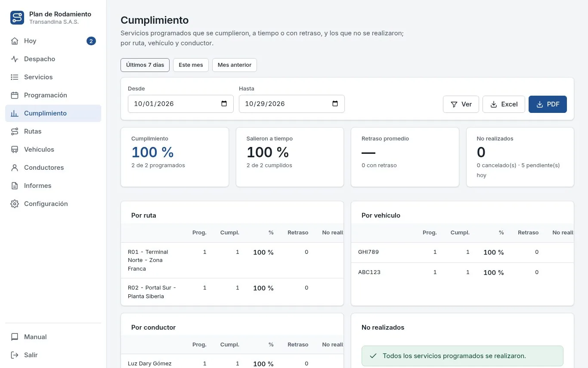This screenshot has height=368, width=588.
Task: Click the Cumplimiento bar chart icon
Action: click(x=15, y=113)
